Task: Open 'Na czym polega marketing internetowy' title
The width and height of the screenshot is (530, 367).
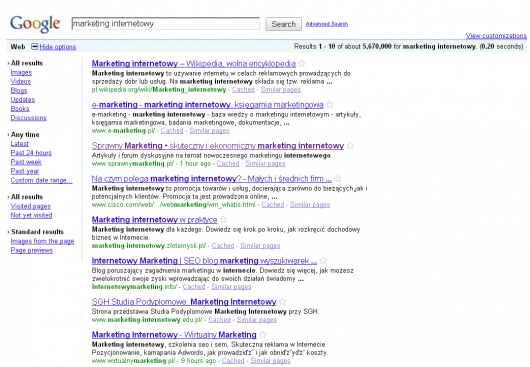Action: [212, 179]
